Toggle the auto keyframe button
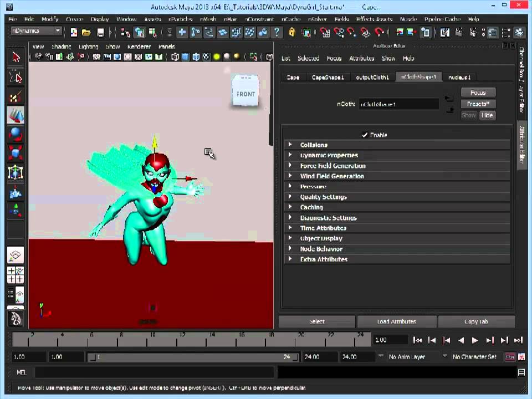The image size is (532, 399). (510, 357)
